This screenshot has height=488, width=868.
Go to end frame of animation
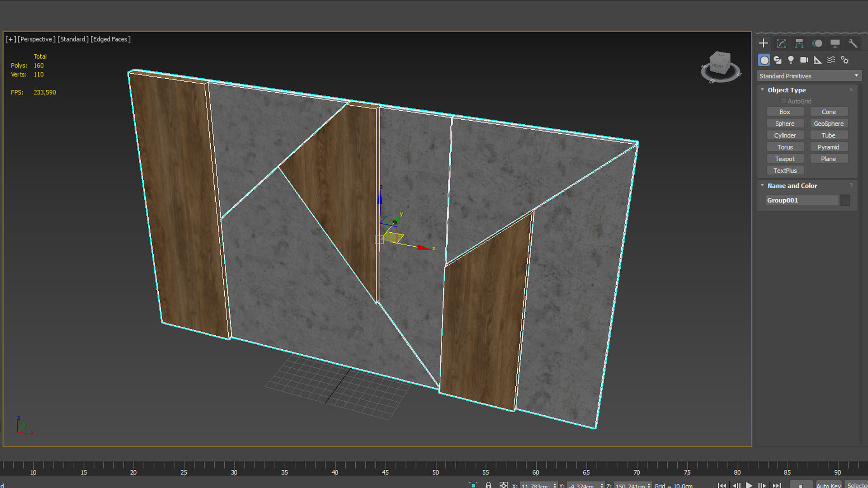[777, 485]
